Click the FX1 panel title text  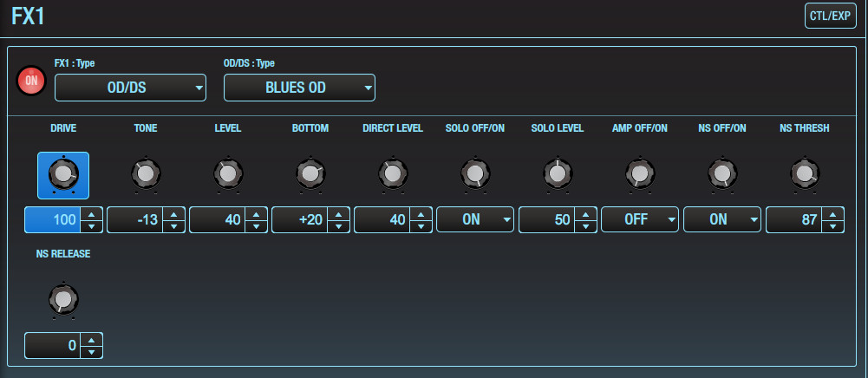(29, 16)
